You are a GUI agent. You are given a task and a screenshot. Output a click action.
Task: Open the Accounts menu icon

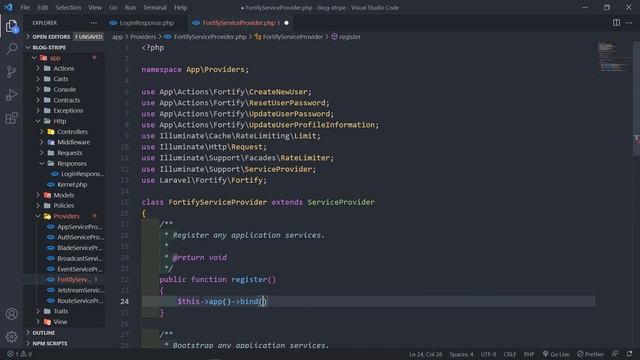[11, 314]
